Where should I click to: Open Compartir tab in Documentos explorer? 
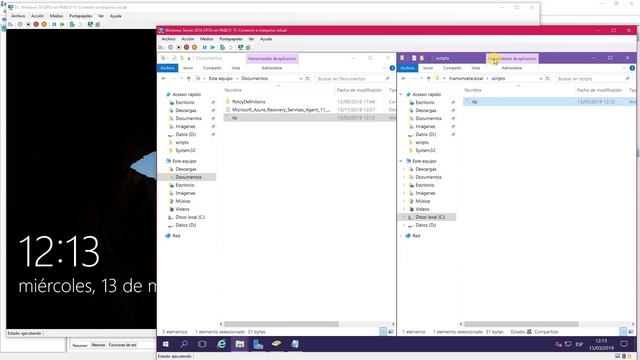click(212, 68)
